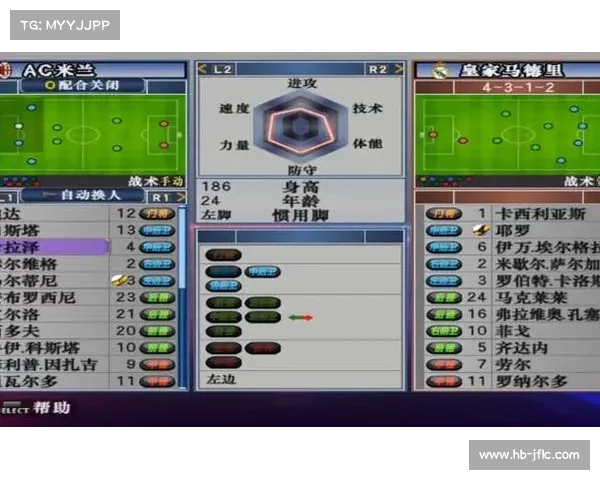Click the boot icon next to 耶罗
600x480 pixels.
click(481, 230)
